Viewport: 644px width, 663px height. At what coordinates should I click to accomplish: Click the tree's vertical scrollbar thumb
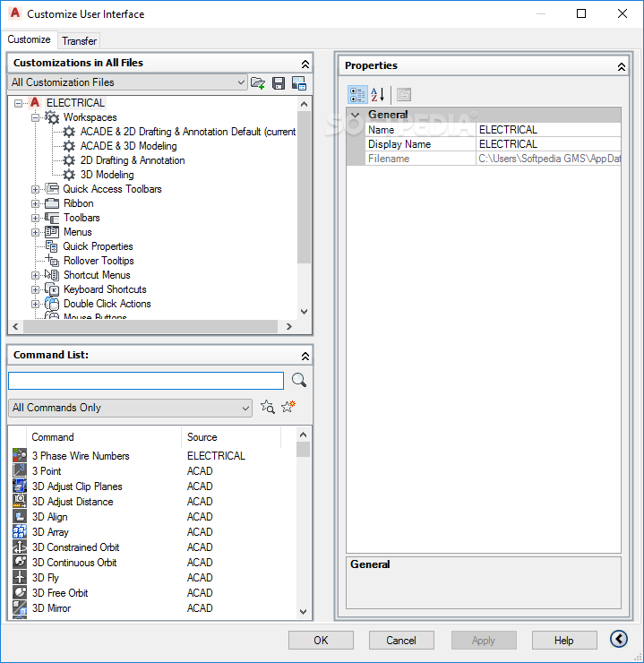click(x=304, y=187)
